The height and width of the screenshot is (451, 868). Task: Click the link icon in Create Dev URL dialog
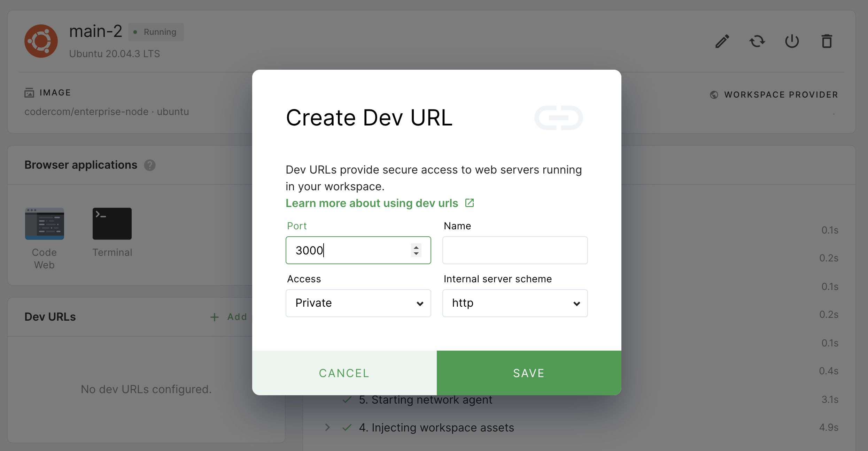559,118
